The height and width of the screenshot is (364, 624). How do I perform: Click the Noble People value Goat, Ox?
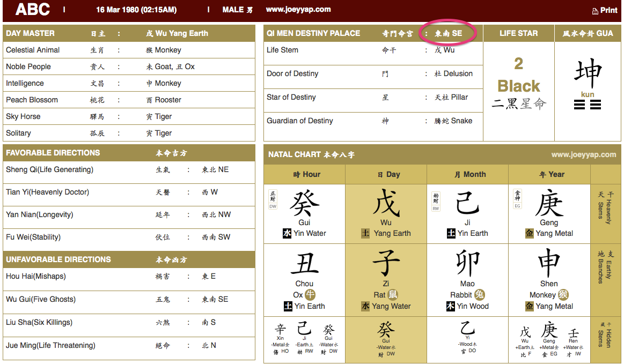pos(170,66)
